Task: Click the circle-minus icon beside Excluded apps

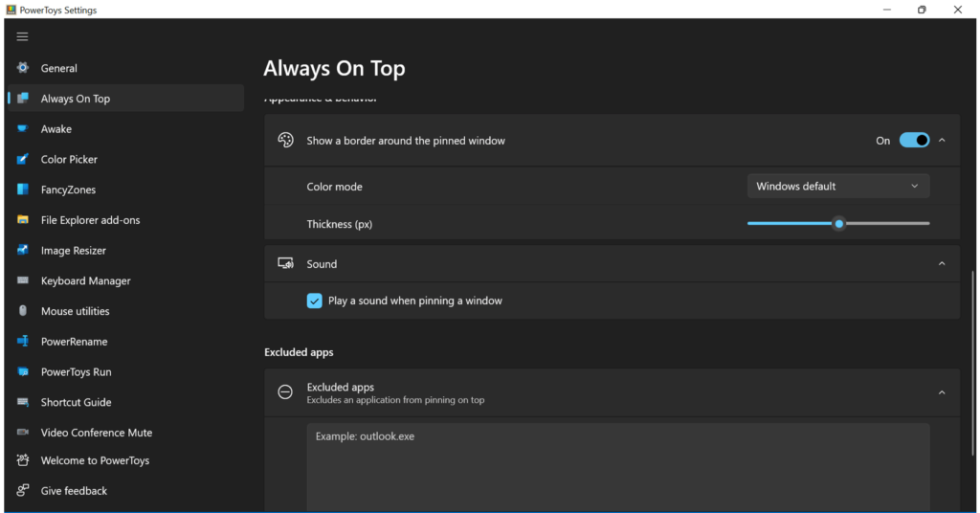Action: (x=285, y=391)
